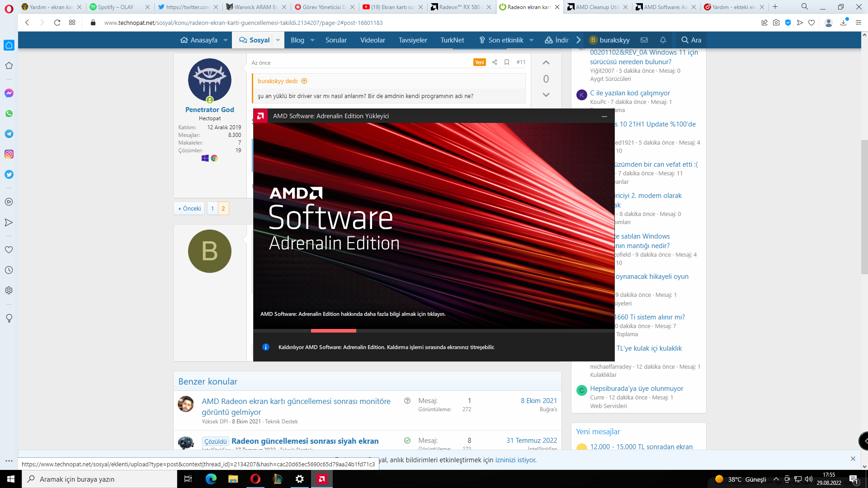Upvote the post with up arrow

tap(546, 63)
